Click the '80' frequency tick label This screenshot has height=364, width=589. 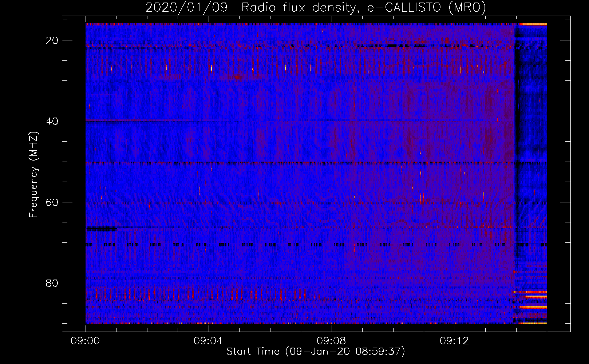(52, 283)
